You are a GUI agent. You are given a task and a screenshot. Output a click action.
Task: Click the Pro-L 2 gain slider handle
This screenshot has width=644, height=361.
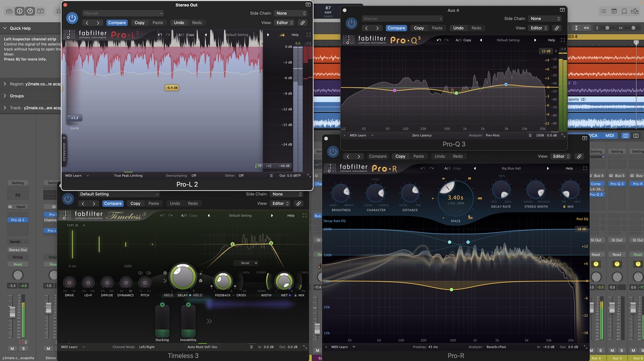coord(75,118)
